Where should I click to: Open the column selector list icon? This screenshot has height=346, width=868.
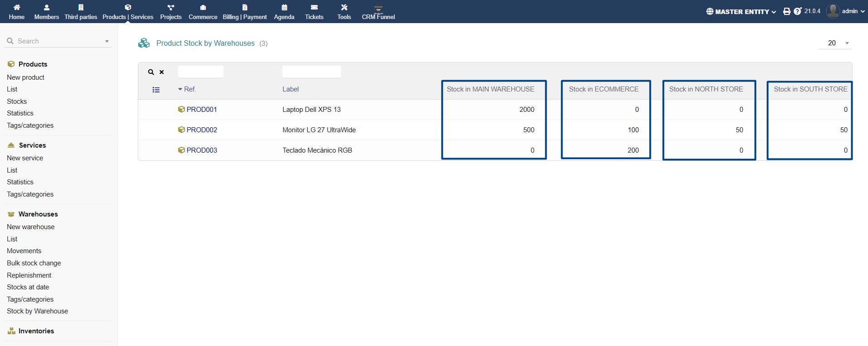tap(156, 90)
